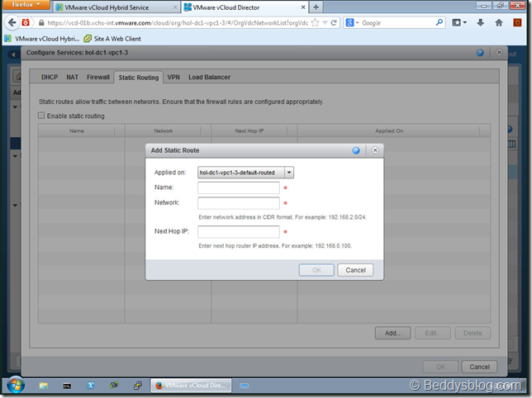Screen dimensions: 532x398
Task: Cancel the Add Static Route dialog
Action: coord(355,270)
